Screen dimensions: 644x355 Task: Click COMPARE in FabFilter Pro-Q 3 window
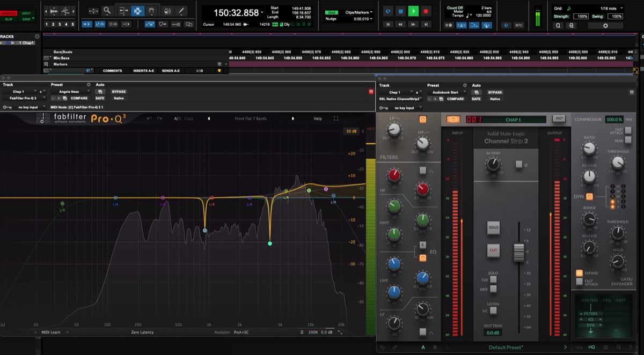pos(79,98)
